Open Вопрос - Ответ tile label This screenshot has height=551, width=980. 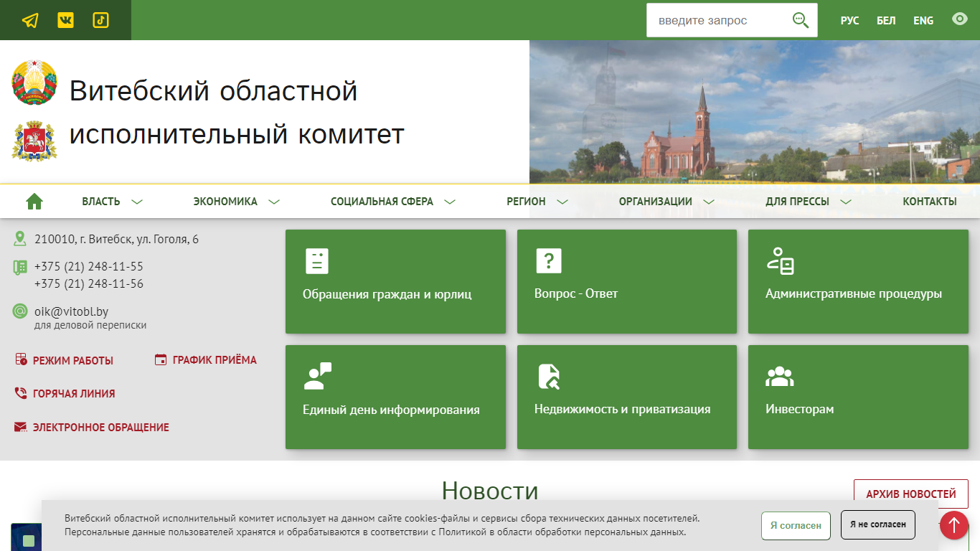(576, 293)
